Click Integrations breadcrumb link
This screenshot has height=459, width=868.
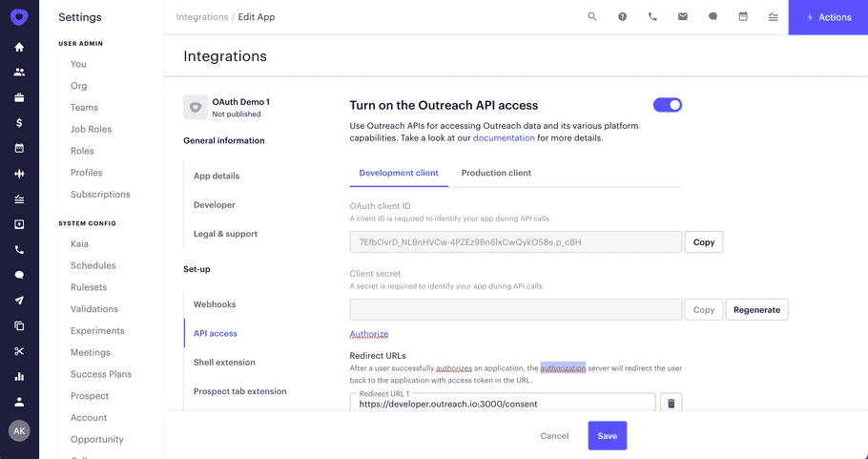coord(202,17)
